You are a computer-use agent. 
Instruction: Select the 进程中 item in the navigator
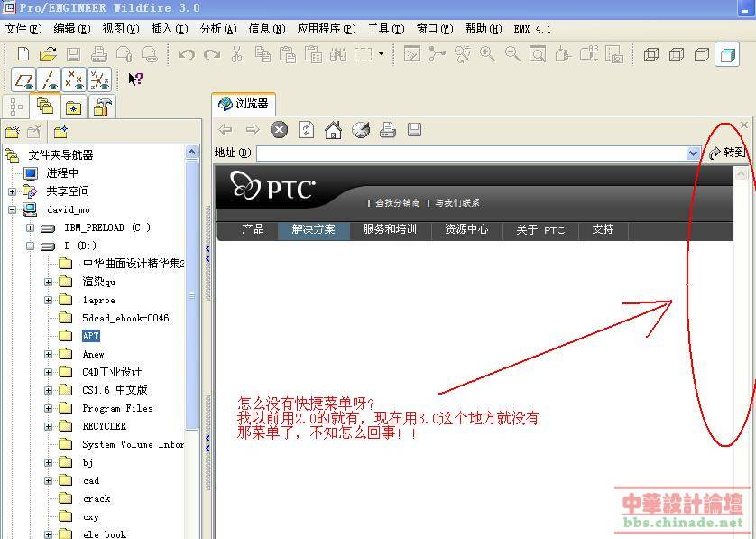pos(62,173)
